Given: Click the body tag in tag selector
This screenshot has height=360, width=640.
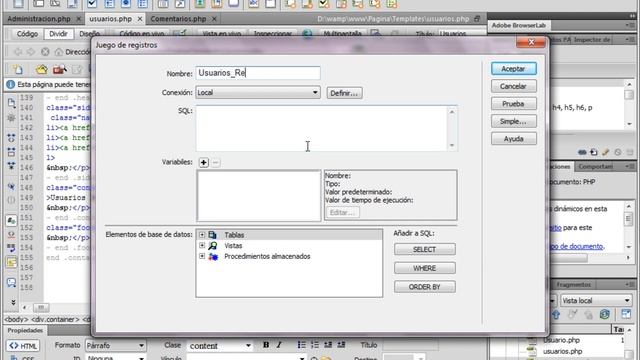Looking at the screenshot, I should (x=16, y=320).
